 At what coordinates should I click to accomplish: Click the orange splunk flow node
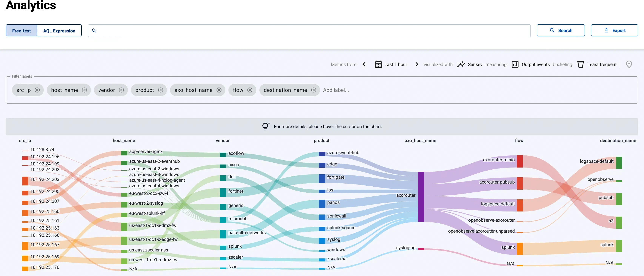point(520,249)
